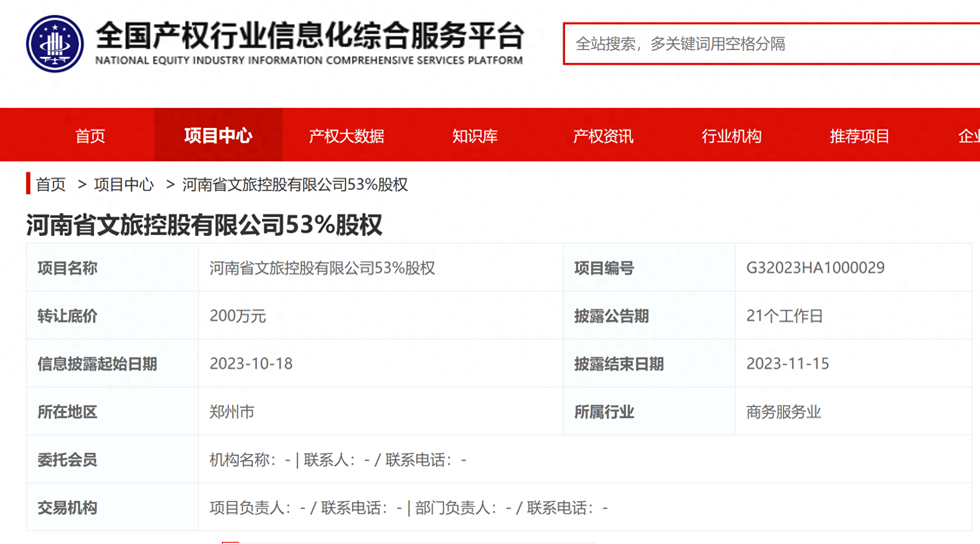Click the breadcrumb 河南省文旅控股有限公司53%股权
Viewport: 980px width, 544px height.
click(295, 184)
